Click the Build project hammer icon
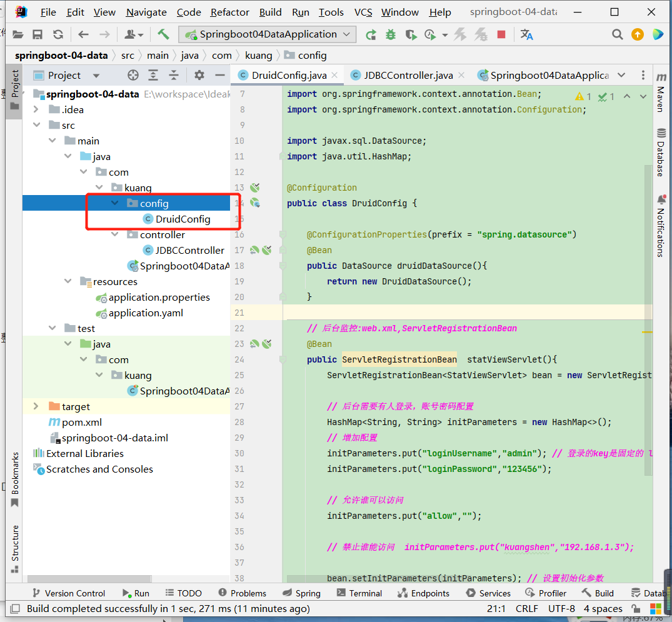 coord(163,34)
